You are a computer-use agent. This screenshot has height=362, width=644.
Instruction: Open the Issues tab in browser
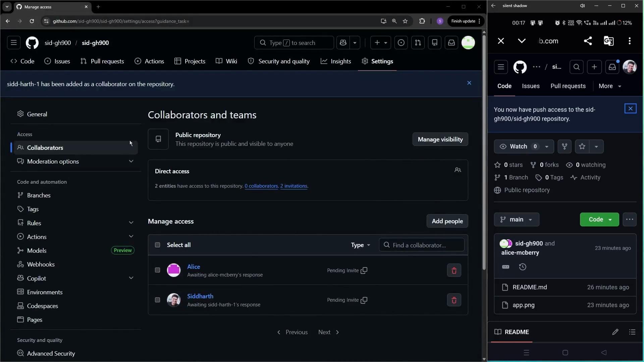[x=57, y=61]
